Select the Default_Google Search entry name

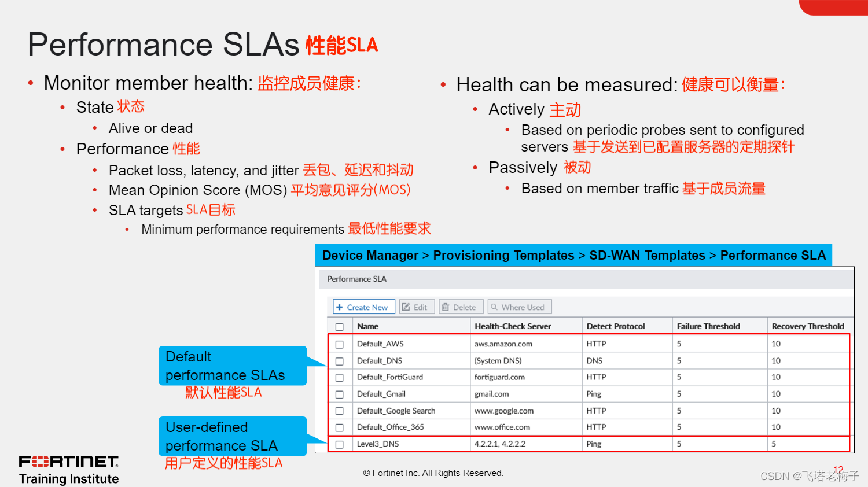(x=396, y=411)
